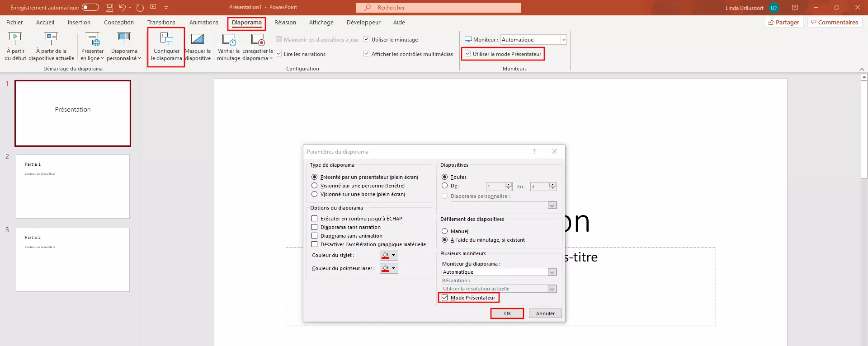
Task: Start slideshow from beginning (À partir du début)
Action: (x=15, y=46)
